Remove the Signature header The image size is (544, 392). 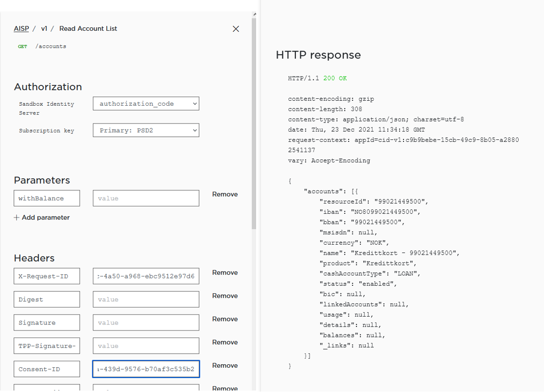pos(224,319)
